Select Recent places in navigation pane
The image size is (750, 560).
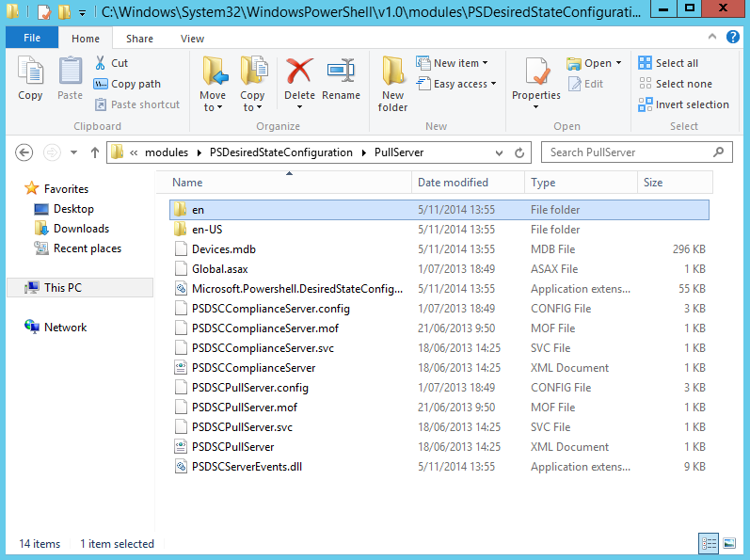tap(78, 248)
